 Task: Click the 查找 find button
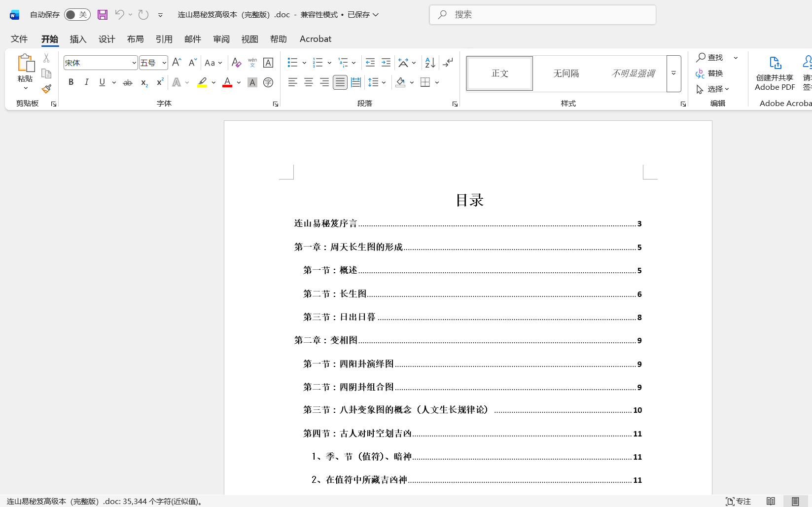(x=709, y=58)
